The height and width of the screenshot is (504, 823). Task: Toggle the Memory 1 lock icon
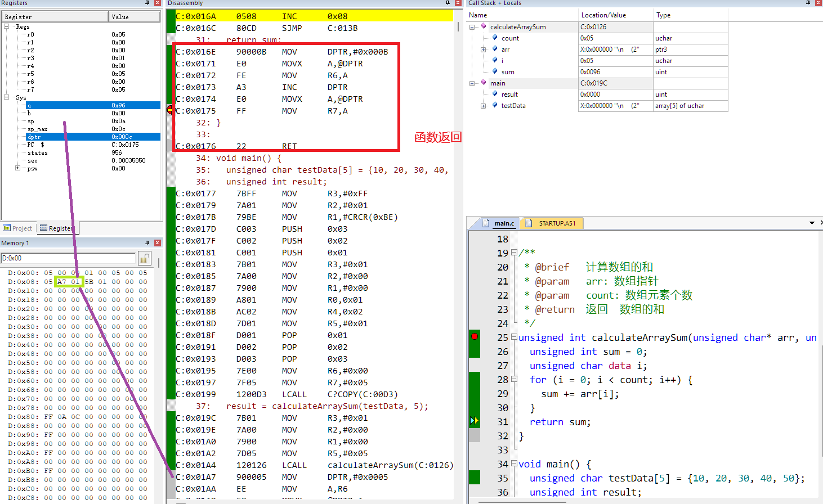tap(145, 258)
